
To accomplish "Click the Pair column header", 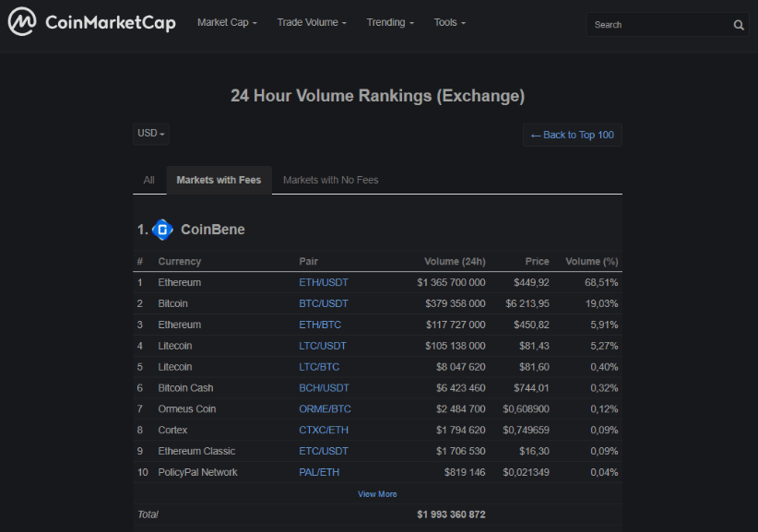I will [x=308, y=262].
